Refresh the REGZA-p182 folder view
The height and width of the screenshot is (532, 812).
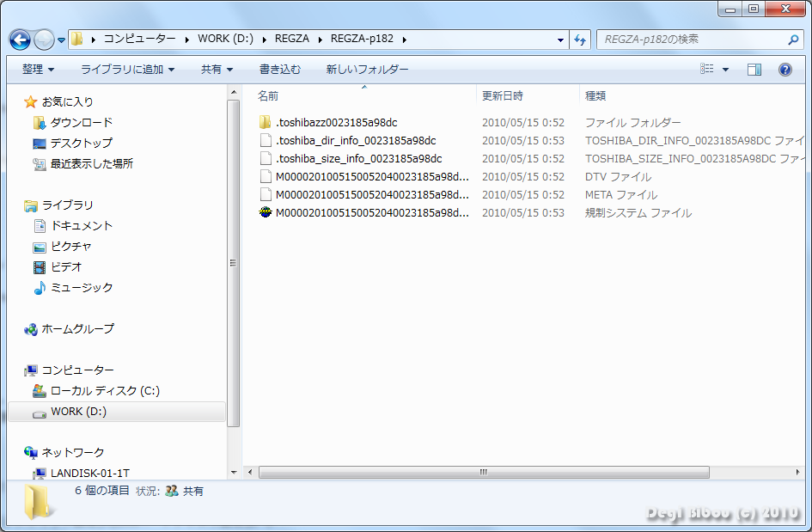click(x=580, y=40)
